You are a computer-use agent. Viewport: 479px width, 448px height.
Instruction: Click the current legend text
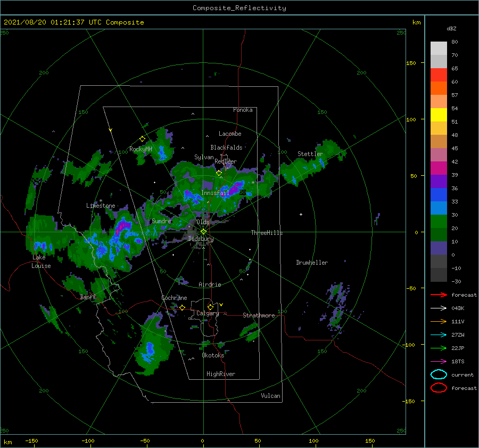point(463,375)
